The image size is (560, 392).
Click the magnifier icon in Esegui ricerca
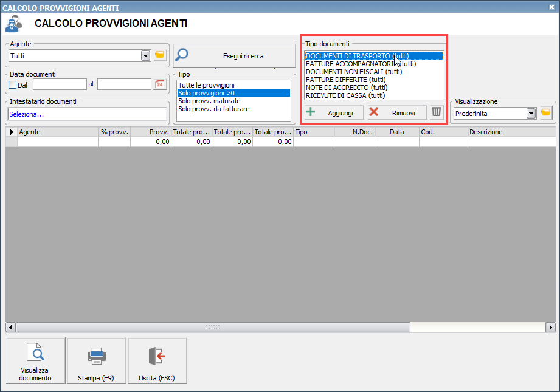point(182,55)
